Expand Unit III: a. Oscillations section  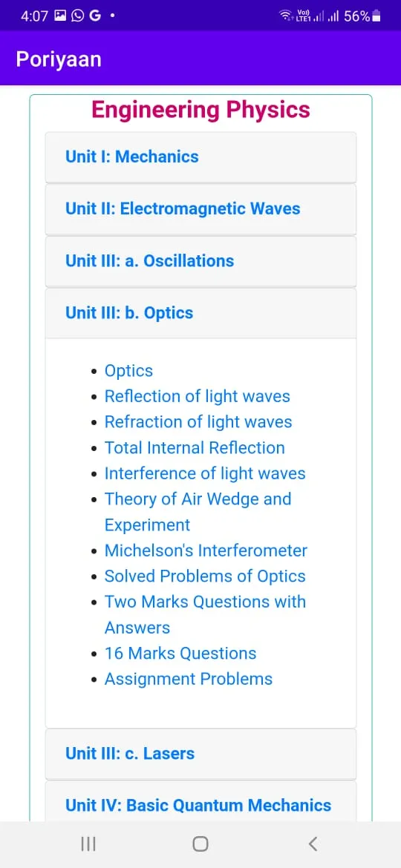[x=200, y=260]
